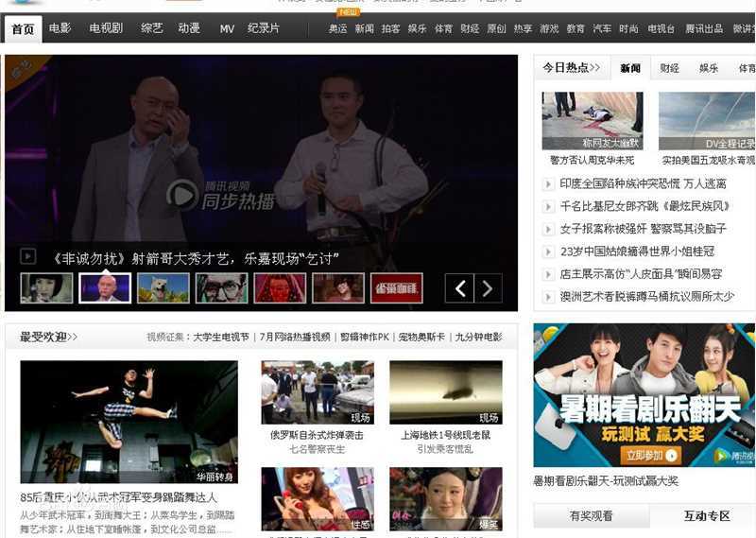Viewport: 756px width, 538px height.
Task: Open the 时尚 channel
Action: 628,28
